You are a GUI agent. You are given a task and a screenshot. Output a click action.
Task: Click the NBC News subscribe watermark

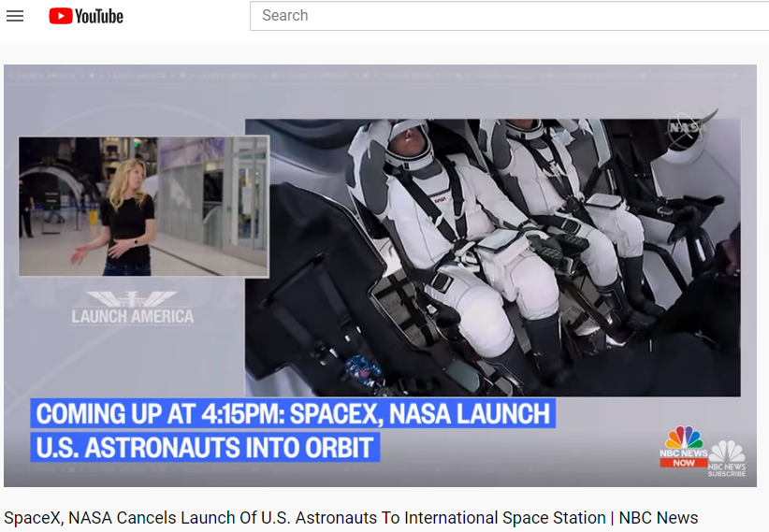726,458
